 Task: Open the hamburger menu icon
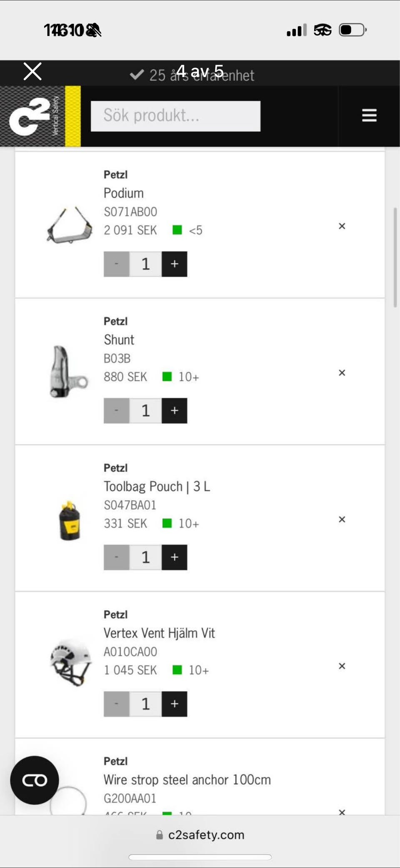(369, 116)
